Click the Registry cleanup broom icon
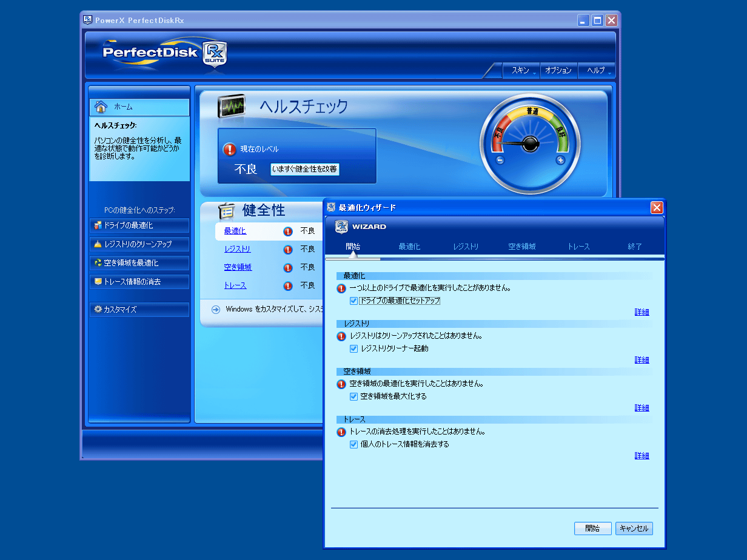 pyautogui.click(x=98, y=244)
